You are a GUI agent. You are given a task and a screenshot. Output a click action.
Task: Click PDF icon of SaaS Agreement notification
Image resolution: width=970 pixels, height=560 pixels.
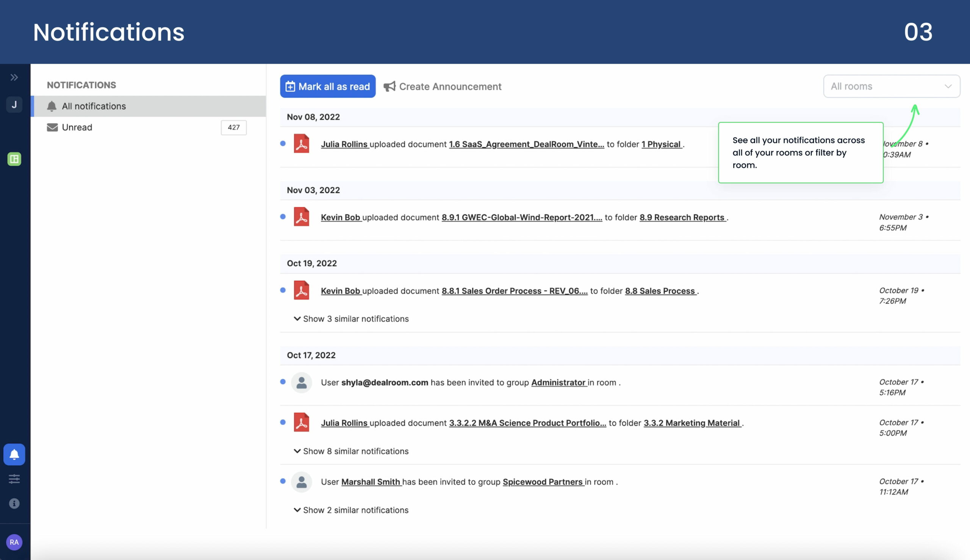[301, 144]
